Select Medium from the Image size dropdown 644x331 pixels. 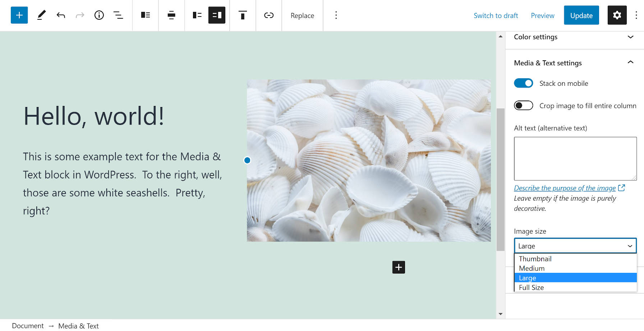[x=531, y=268]
